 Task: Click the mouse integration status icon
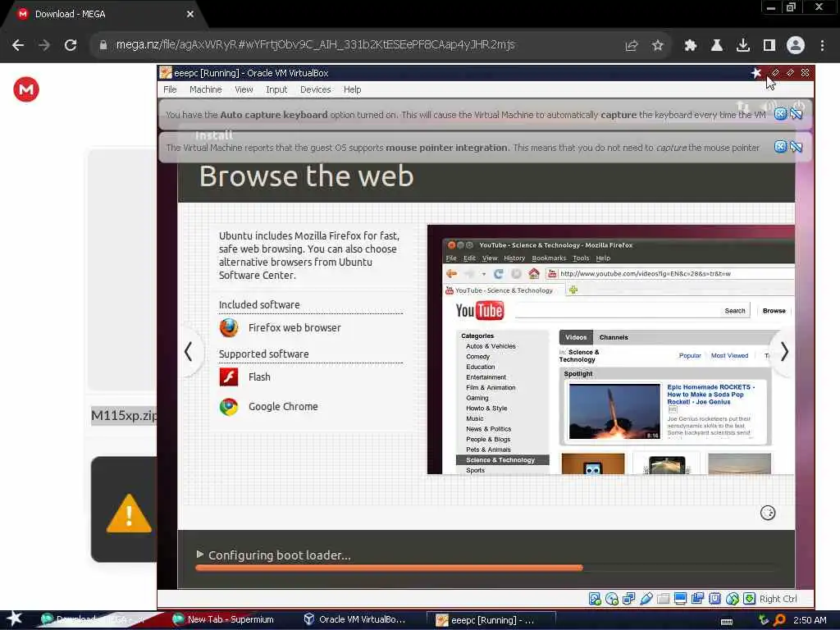point(733,599)
